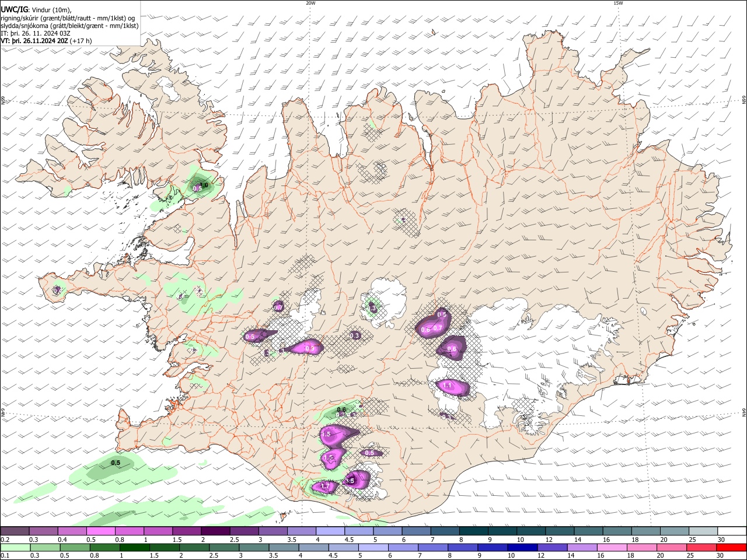Image resolution: width=747 pixels, height=560 pixels.
Task: Click the 0.5–0.8 medium green swatch, bottom legend row
Action: point(75,548)
